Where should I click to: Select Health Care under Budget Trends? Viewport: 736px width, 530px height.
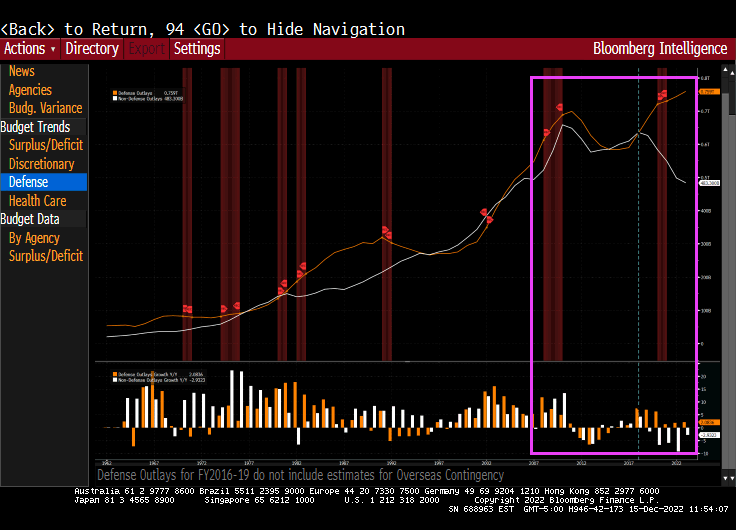[x=37, y=201]
